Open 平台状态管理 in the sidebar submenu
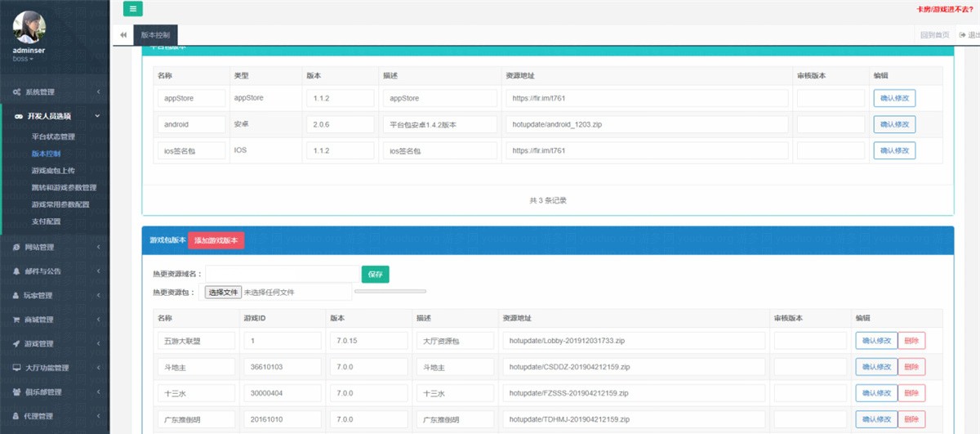Viewport: 980px width, 434px height. 52,136
